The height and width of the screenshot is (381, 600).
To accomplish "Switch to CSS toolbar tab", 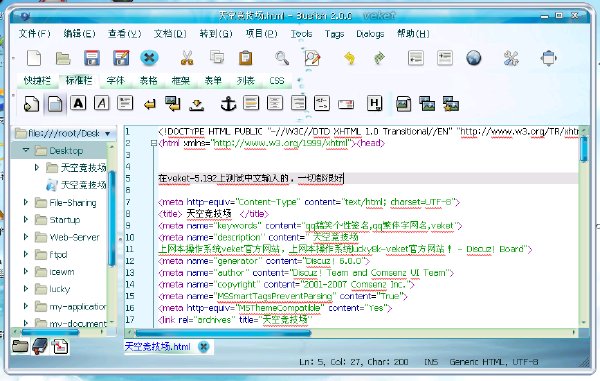I will tap(277, 81).
